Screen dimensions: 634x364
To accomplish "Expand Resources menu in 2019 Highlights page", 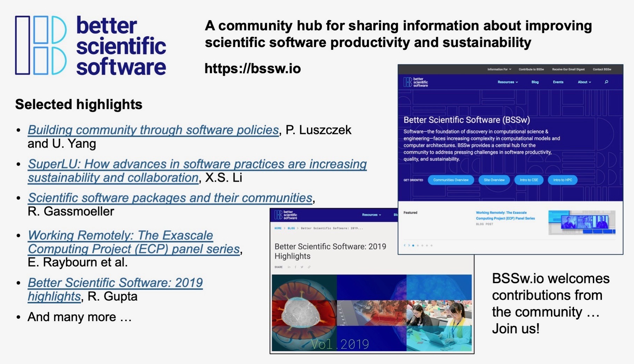I will 371,215.
